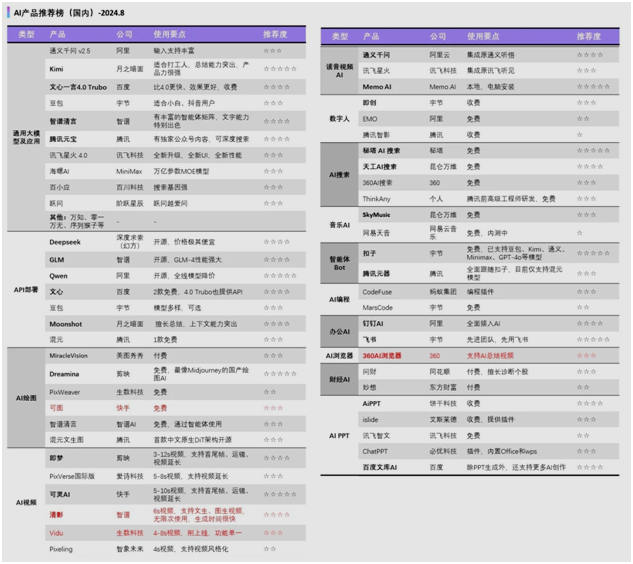
Task: Click the '天工AI搜索' product name
Action: pos(379,167)
